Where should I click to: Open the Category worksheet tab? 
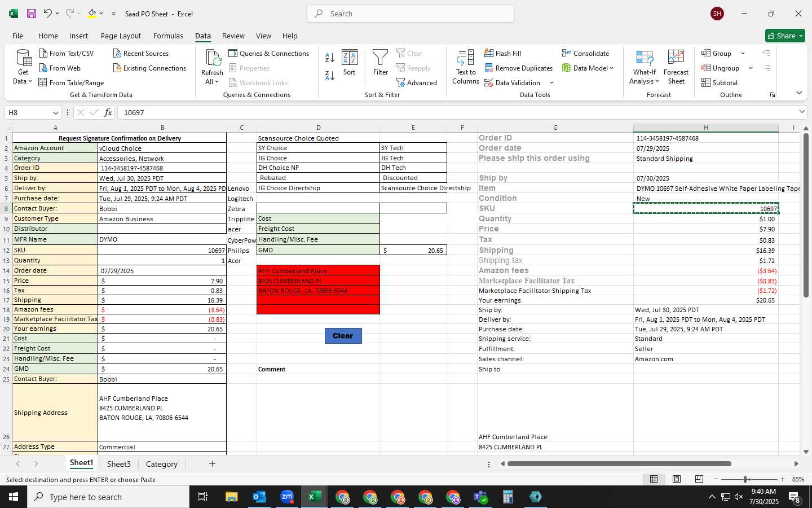162,464
